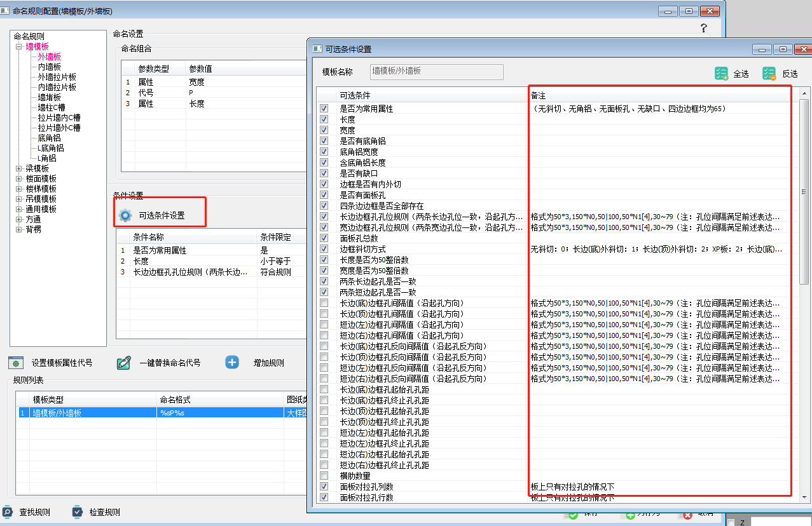The image size is (812, 526).
Task: Toggle the 是否有缺口 checkbox
Action: (x=324, y=173)
